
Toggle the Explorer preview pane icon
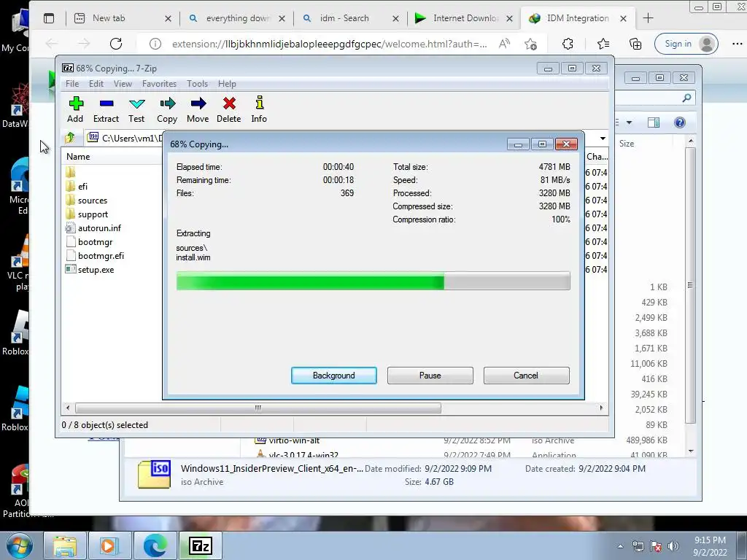[x=654, y=122]
